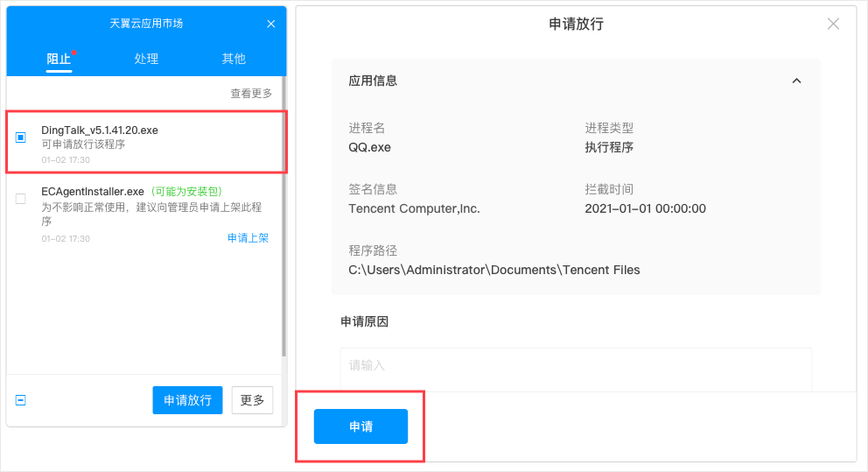This screenshot has width=868, height=472.
Task: Click the red notification dot on 阻止
Action: point(74,53)
